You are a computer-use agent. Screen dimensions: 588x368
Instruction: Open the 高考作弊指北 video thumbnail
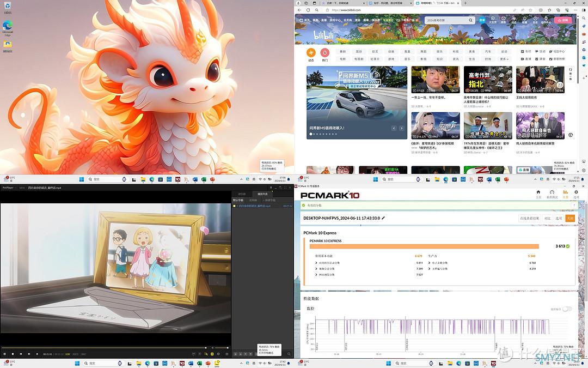pos(488,80)
